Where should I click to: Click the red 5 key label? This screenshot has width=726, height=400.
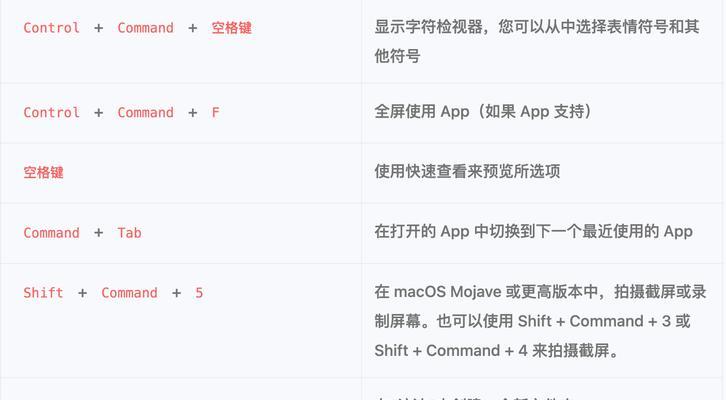pyautogui.click(x=199, y=293)
